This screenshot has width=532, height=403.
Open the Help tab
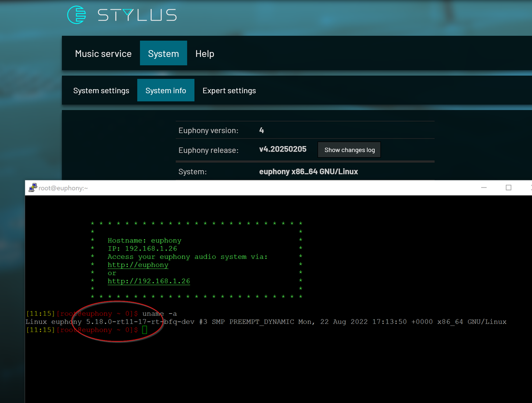pyautogui.click(x=205, y=53)
